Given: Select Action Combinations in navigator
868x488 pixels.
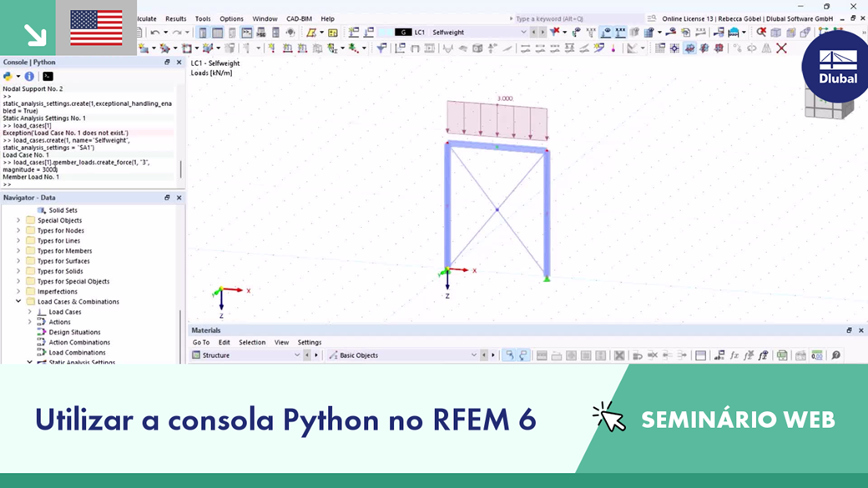Looking at the screenshot, I should click(79, 343).
